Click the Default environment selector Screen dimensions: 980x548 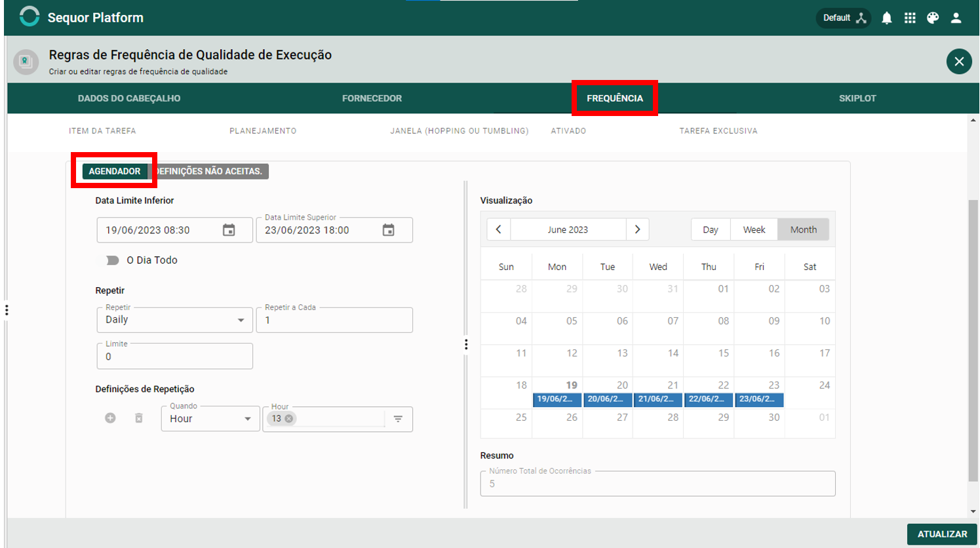[844, 18]
